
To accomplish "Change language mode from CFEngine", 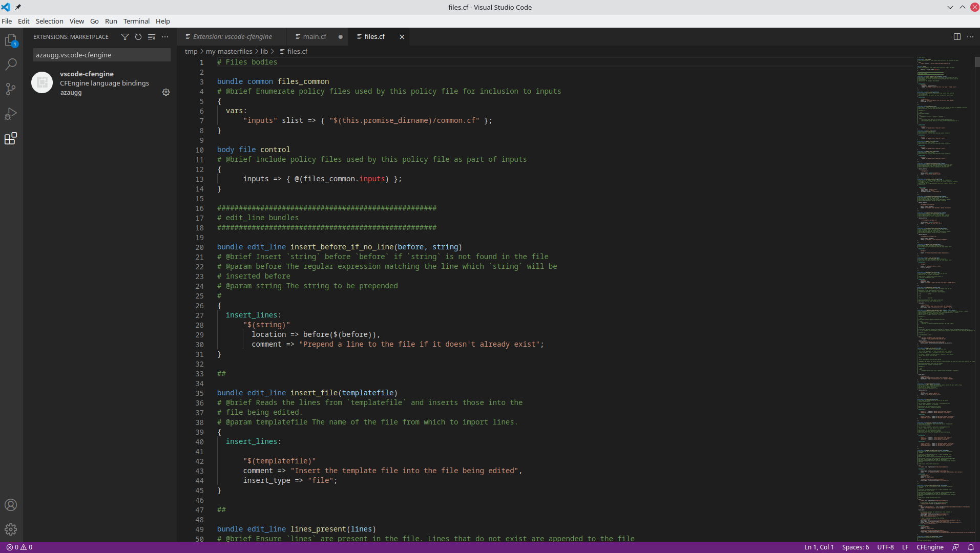I will (930, 547).
